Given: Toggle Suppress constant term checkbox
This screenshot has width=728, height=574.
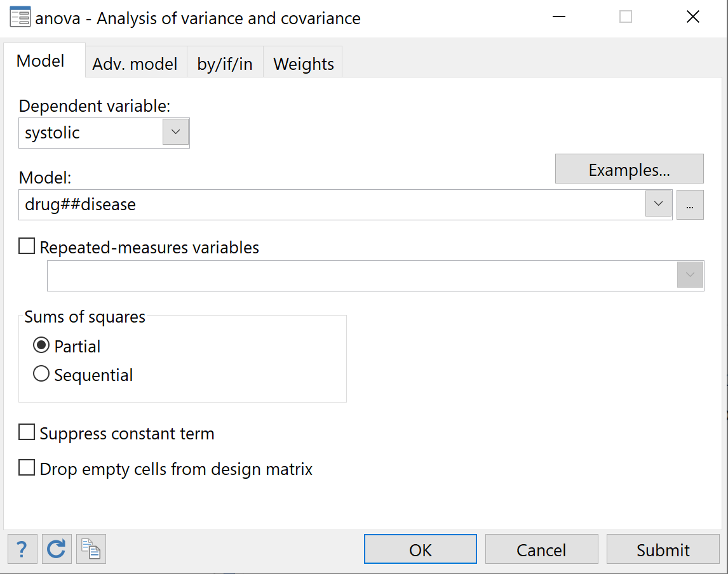Looking at the screenshot, I should (x=27, y=432).
